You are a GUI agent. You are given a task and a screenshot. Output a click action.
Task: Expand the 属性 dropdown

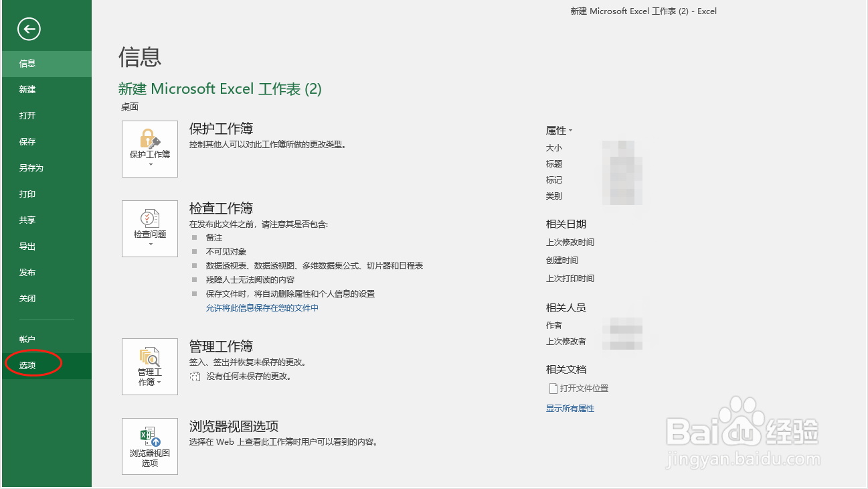point(559,131)
